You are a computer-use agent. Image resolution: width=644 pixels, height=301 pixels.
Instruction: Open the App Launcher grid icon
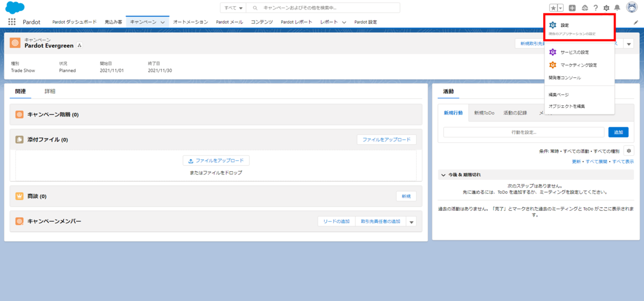[12, 22]
